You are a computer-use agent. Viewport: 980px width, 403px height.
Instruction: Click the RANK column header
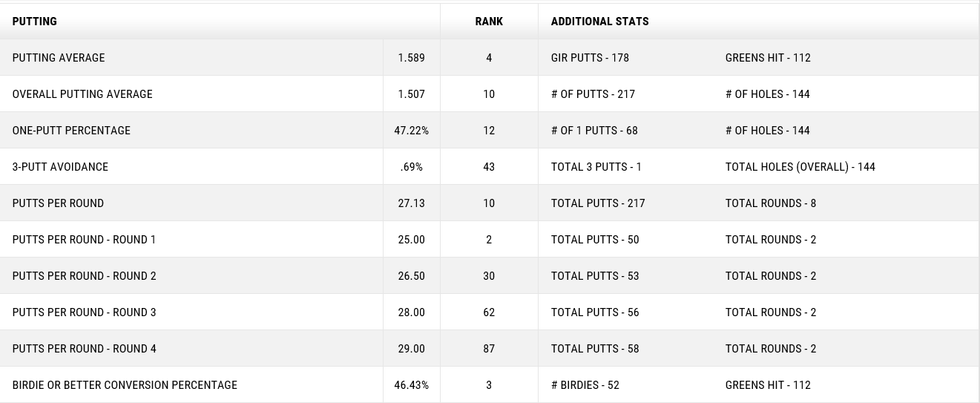(x=489, y=22)
